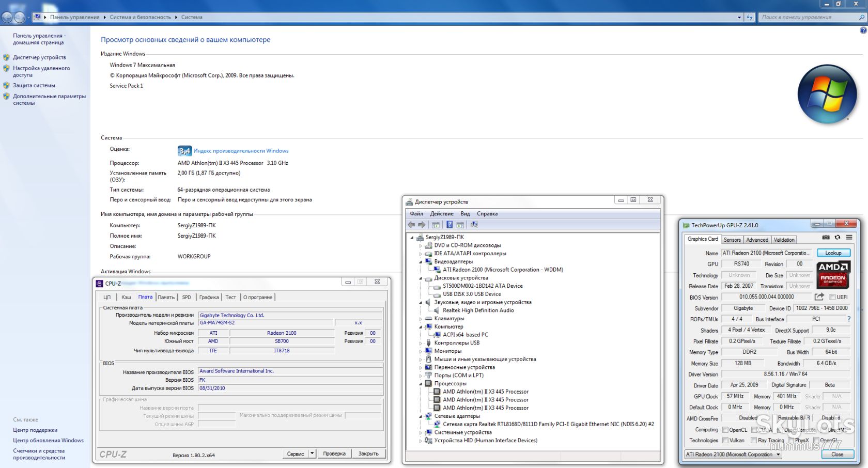The width and height of the screenshot is (868, 468).
Task: Switch to the Advanced tab in GPU-Z
Action: pos(757,240)
